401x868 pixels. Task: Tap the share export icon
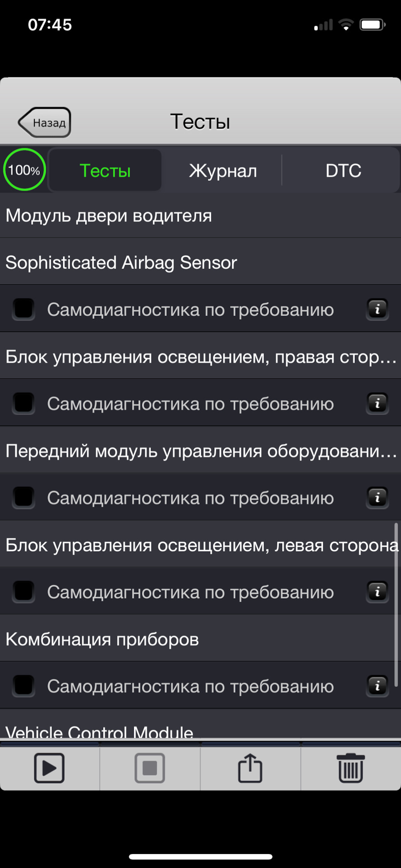250,768
